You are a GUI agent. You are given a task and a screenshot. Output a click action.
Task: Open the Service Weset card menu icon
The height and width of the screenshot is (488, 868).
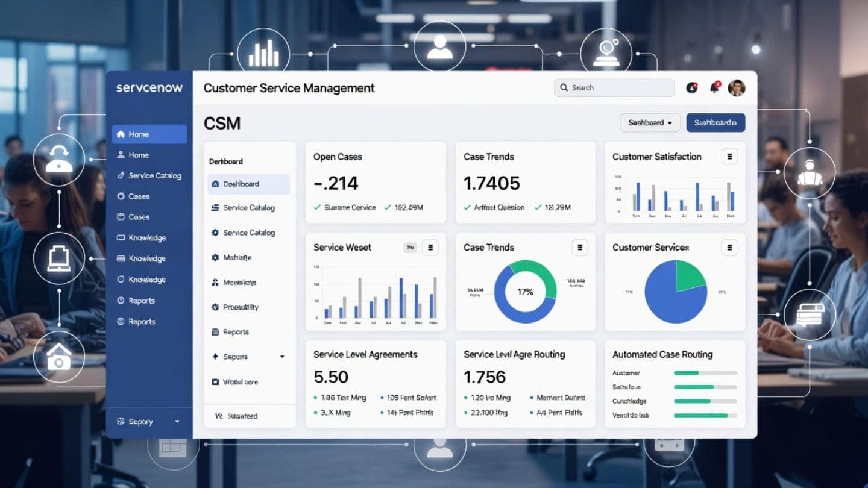(430, 247)
